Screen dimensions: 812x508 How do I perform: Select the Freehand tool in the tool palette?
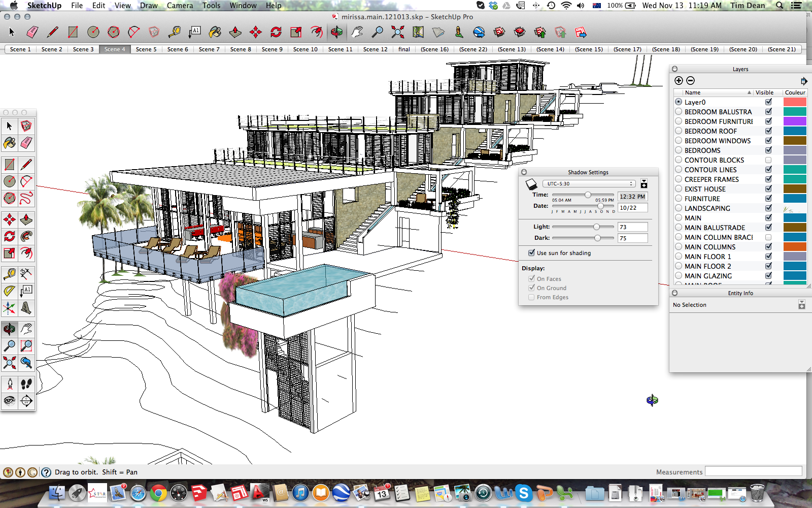click(26, 198)
